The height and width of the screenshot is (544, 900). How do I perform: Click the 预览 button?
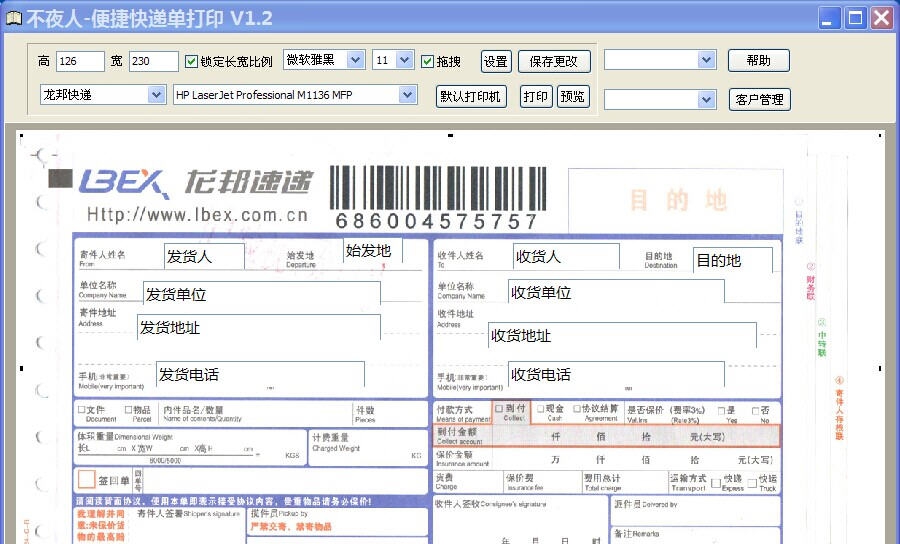point(573,96)
